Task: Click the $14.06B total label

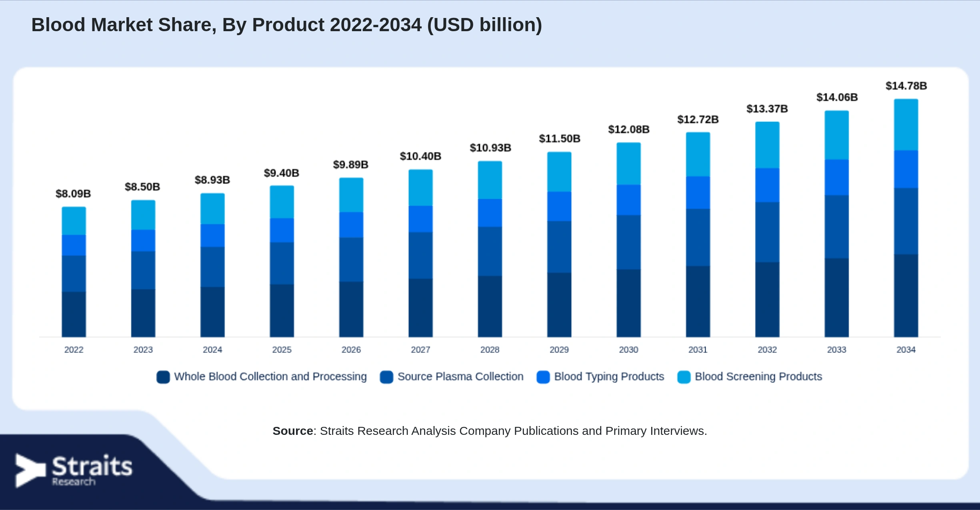Action: (837, 97)
